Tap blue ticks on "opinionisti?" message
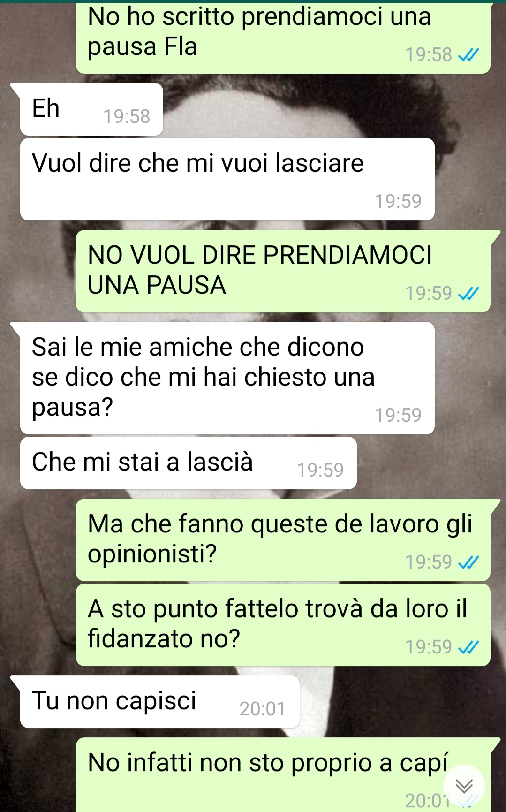The width and height of the screenshot is (506, 812). (468, 562)
